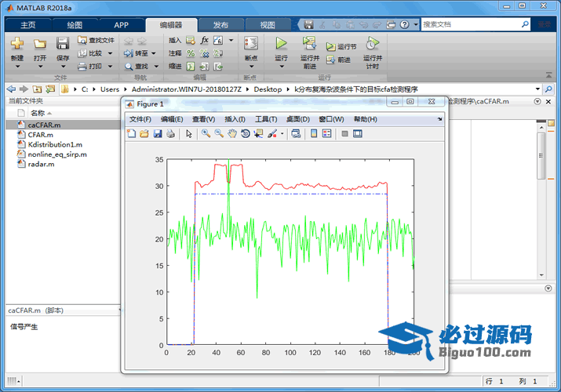Open the 工具(T) menu in Figure window

click(x=266, y=119)
